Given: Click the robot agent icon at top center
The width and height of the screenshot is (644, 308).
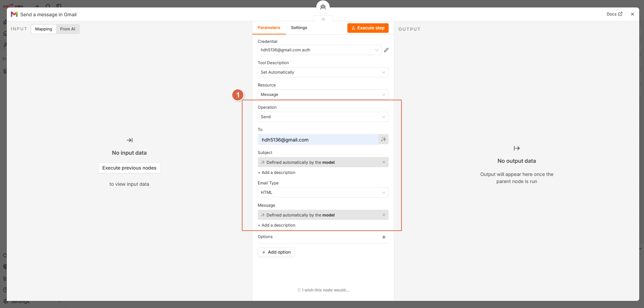Looking at the screenshot, I should point(323,7).
